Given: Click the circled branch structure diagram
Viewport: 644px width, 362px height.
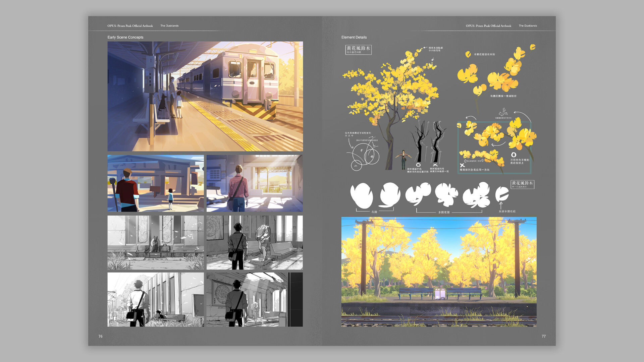Looking at the screenshot, I should (x=364, y=155).
